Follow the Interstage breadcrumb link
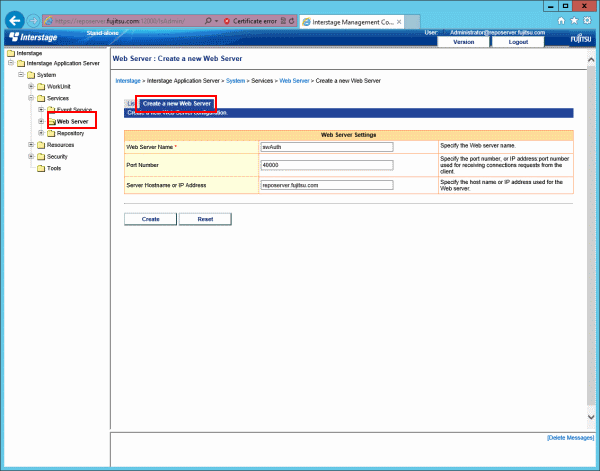This screenshot has width=600, height=471. (x=128, y=81)
